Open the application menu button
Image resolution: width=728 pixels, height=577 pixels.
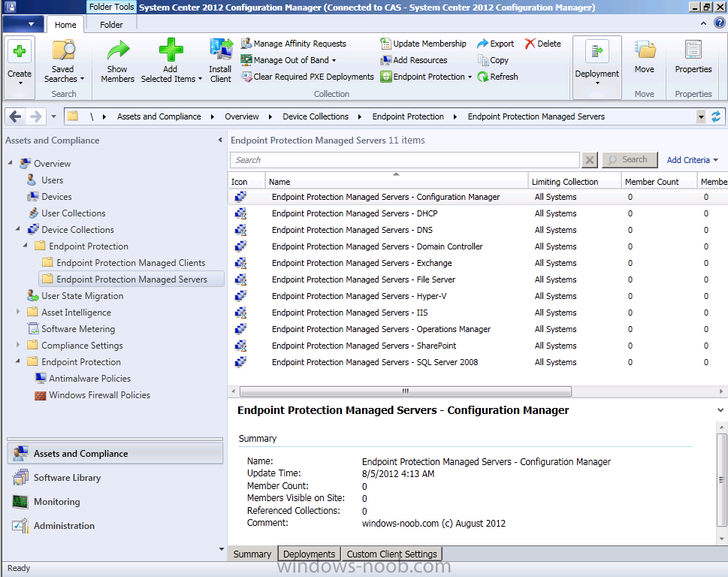(23, 24)
